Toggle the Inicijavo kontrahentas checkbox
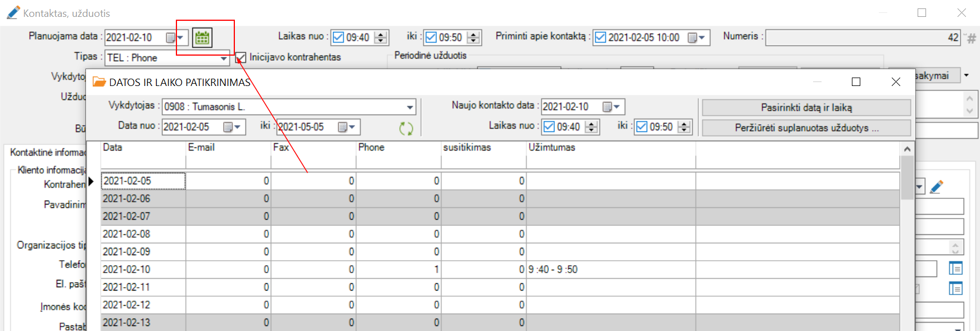The height and width of the screenshot is (331, 980). [241, 57]
